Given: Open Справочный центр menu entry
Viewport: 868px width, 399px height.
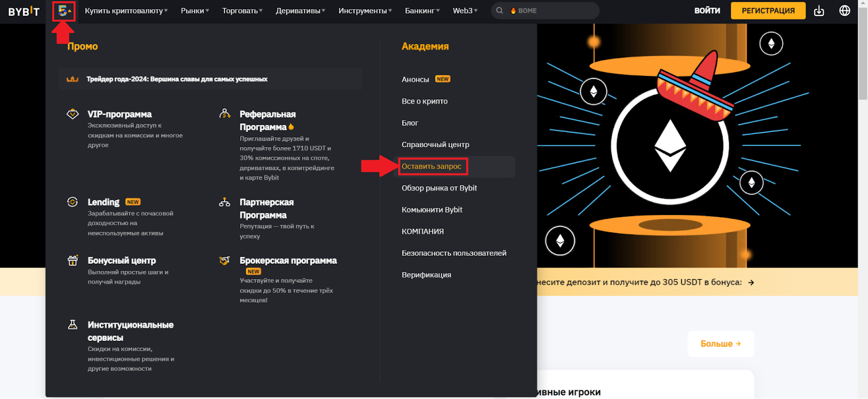Looking at the screenshot, I should point(436,144).
